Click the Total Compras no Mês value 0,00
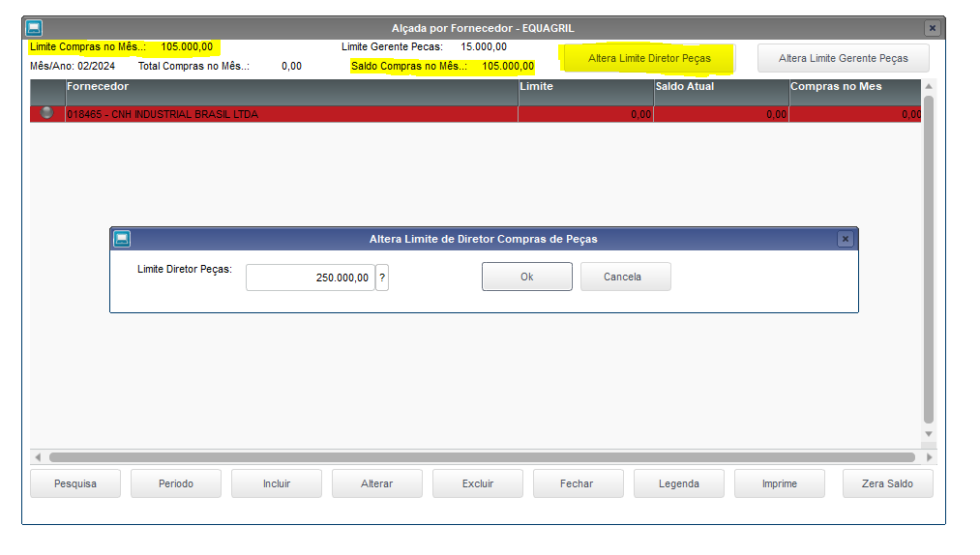The width and height of the screenshot is (980, 555). [291, 67]
